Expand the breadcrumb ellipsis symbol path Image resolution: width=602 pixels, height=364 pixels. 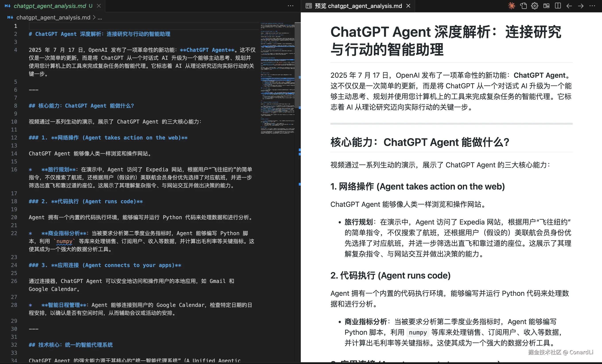100,17
